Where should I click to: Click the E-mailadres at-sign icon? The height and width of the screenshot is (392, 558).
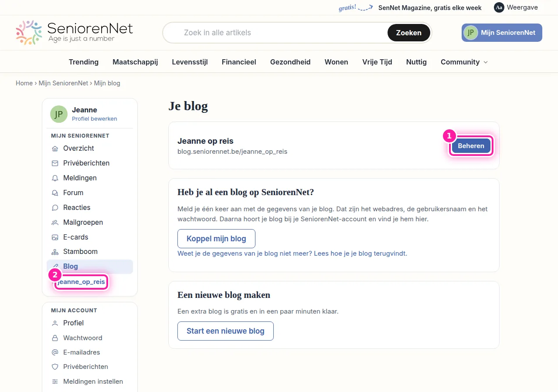pyautogui.click(x=55, y=352)
